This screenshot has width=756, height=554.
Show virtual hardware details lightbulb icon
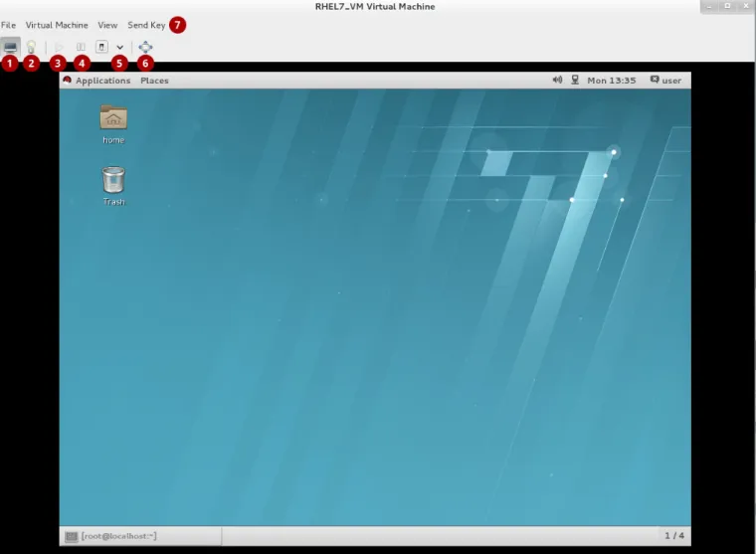[x=32, y=47]
